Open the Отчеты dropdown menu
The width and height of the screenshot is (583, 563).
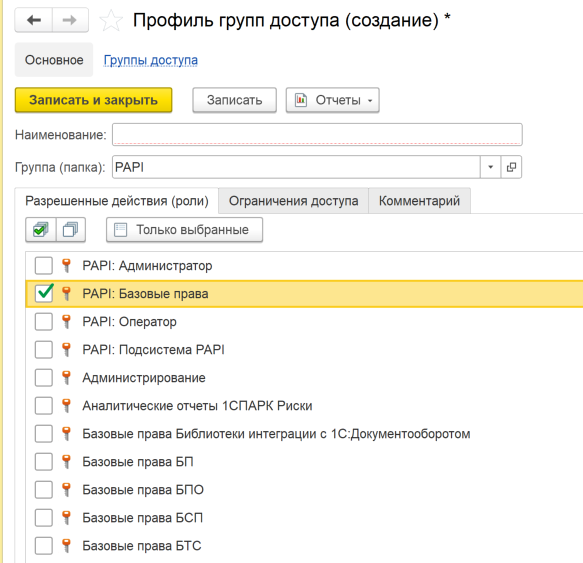tap(332, 100)
